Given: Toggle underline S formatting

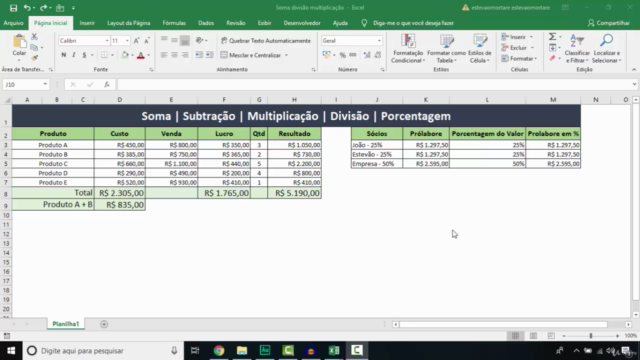Looking at the screenshot, I should 84,55.
